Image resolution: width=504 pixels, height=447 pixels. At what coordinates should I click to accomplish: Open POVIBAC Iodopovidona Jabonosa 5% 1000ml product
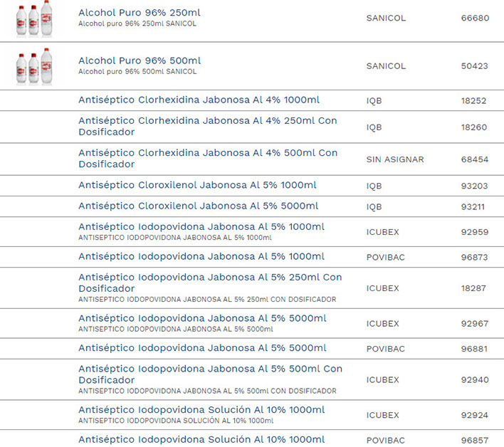201,256
